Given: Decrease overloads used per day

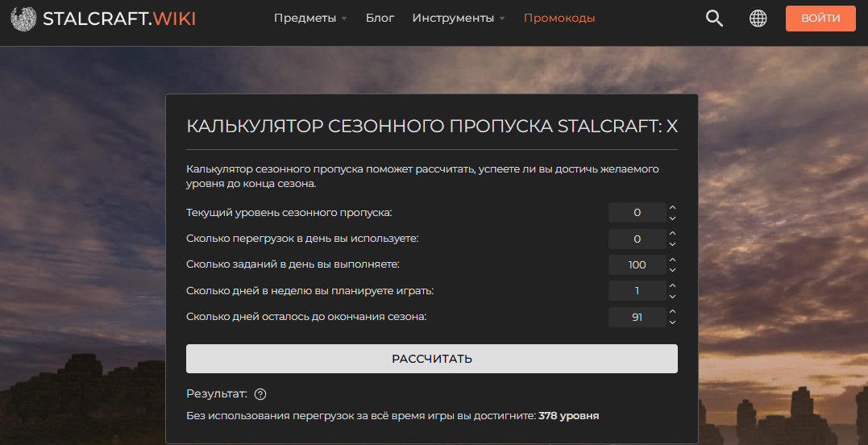Looking at the screenshot, I should (x=672, y=244).
